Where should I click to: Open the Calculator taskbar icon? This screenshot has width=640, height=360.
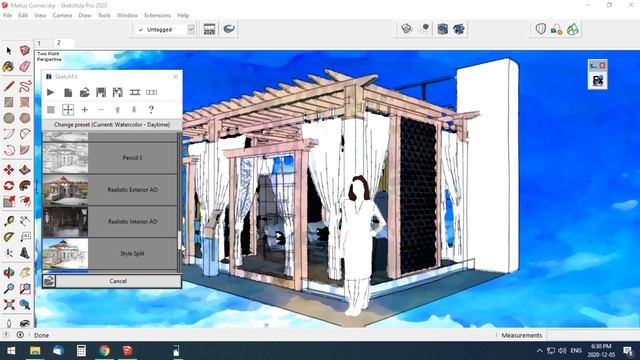(x=81, y=351)
